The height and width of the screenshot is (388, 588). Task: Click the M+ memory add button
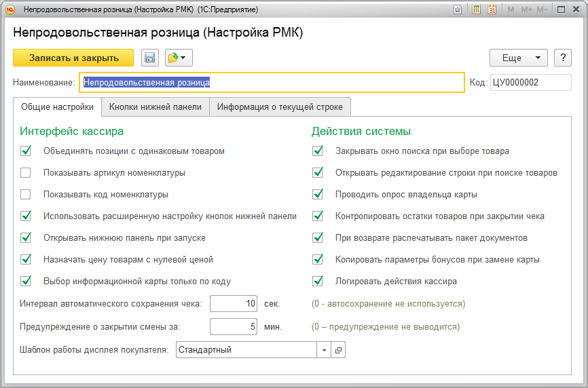click(x=527, y=9)
